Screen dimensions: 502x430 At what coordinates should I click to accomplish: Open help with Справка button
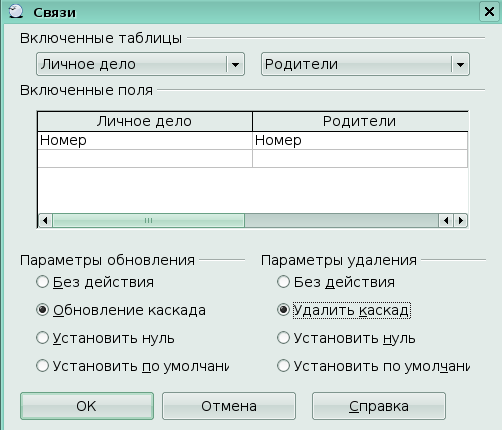tap(379, 406)
